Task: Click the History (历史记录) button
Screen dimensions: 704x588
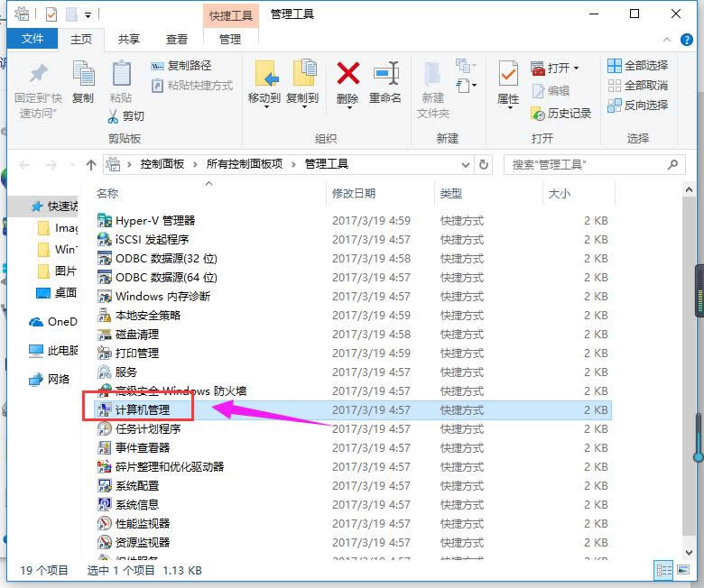Action: pyautogui.click(x=561, y=114)
